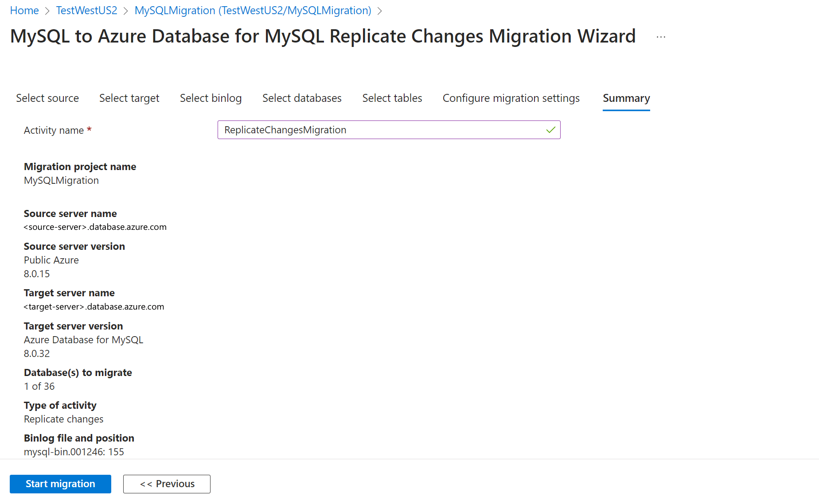Open the TestWestUS2 breadcrumb link

[86, 11]
